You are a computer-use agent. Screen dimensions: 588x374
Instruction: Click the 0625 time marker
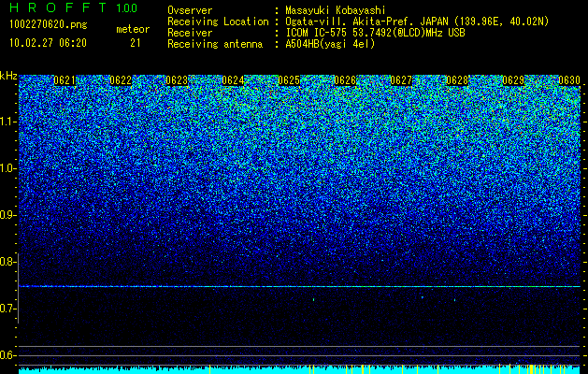[x=289, y=80]
